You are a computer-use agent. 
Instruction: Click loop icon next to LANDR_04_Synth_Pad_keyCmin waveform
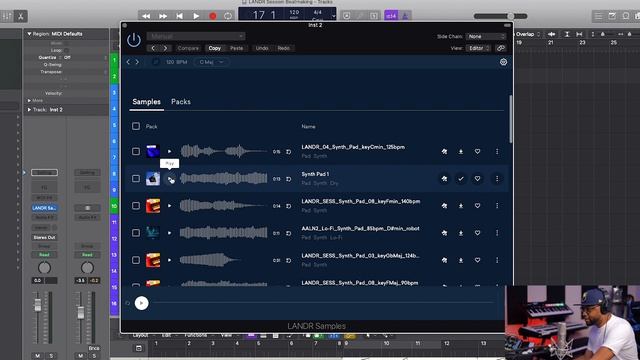(x=289, y=152)
